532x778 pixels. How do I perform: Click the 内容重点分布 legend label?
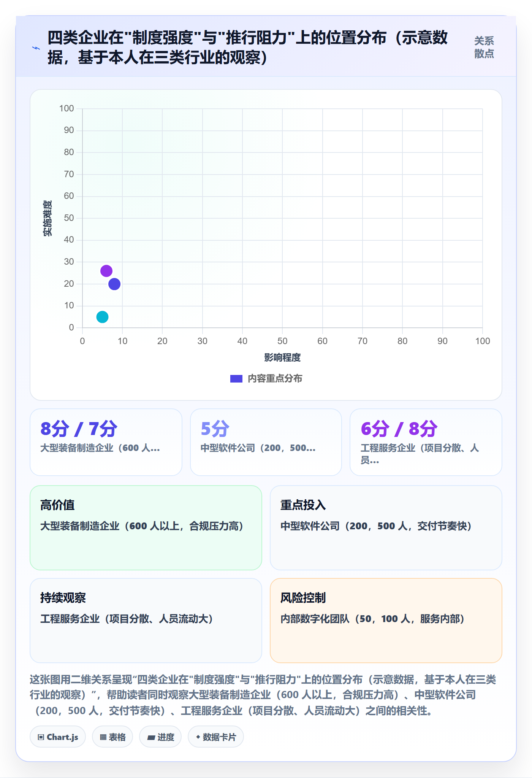coord(275,379)
